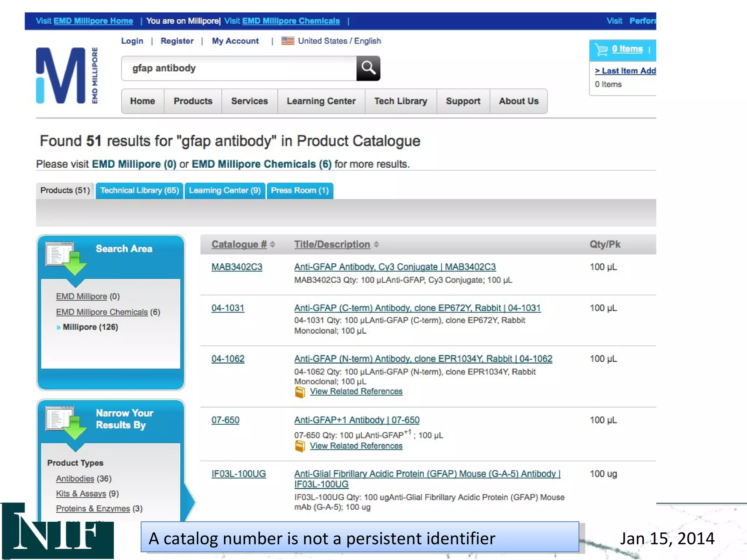Screen dimensions: 747x560
Task: Open Anti-GFAP+1 Antibody title
Action: [357, 420]
